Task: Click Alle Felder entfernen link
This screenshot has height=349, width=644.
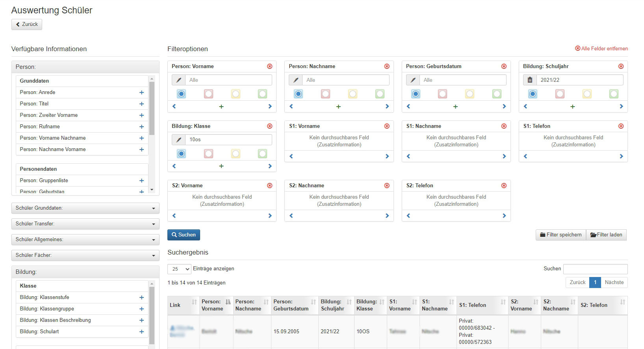Action: (601, 49)
